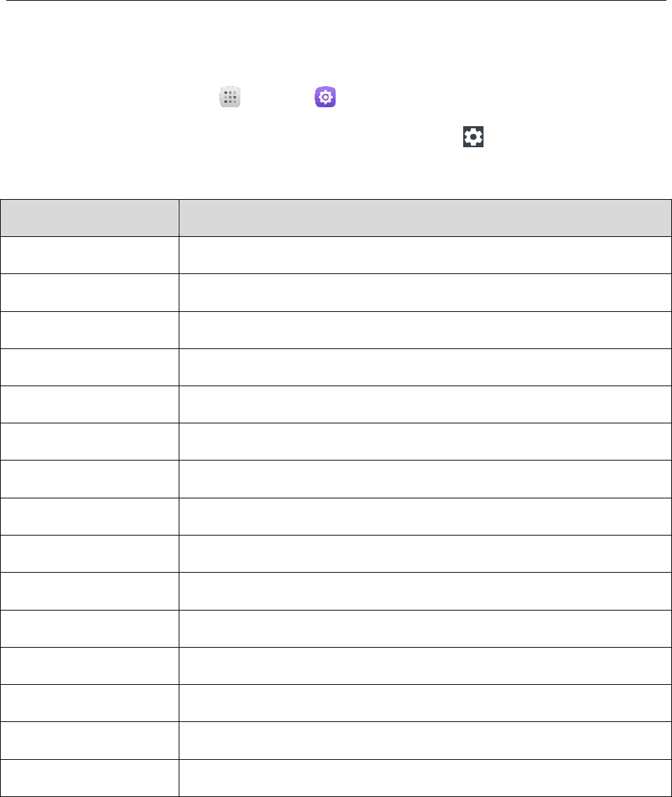Select second white row's wide right cell
The height and width of the screenshot is (797, 672).
pos(425,293)
